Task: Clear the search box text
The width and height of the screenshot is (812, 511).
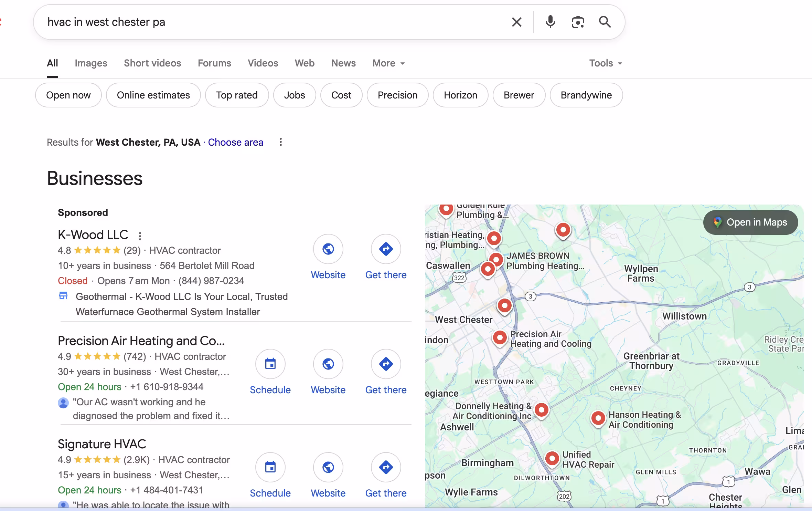Action: pos(516,22)
